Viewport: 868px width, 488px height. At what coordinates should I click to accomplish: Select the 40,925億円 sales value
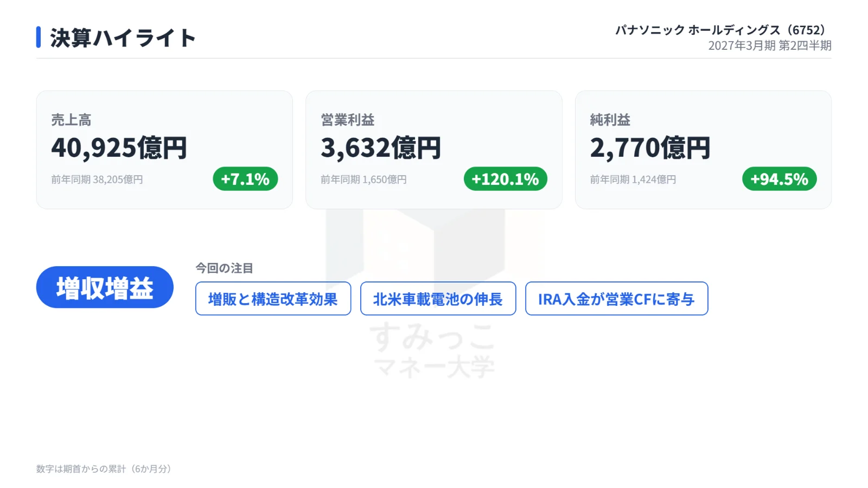pyautogui.click(x=119, y=147)
